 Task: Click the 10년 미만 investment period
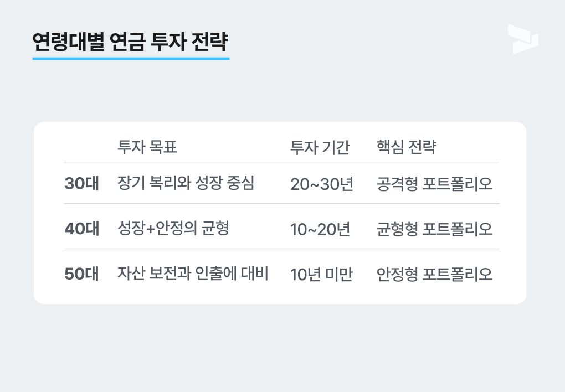(321, 274)
